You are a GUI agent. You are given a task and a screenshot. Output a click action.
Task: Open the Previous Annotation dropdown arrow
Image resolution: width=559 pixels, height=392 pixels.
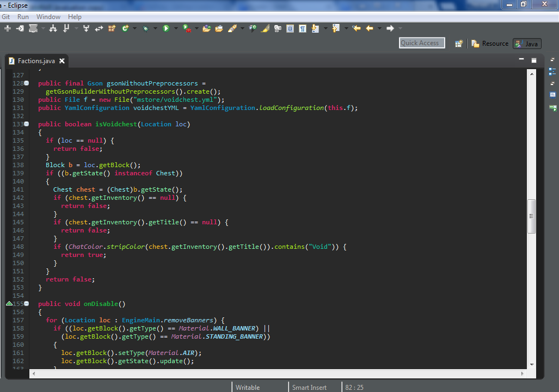point(346,28)
